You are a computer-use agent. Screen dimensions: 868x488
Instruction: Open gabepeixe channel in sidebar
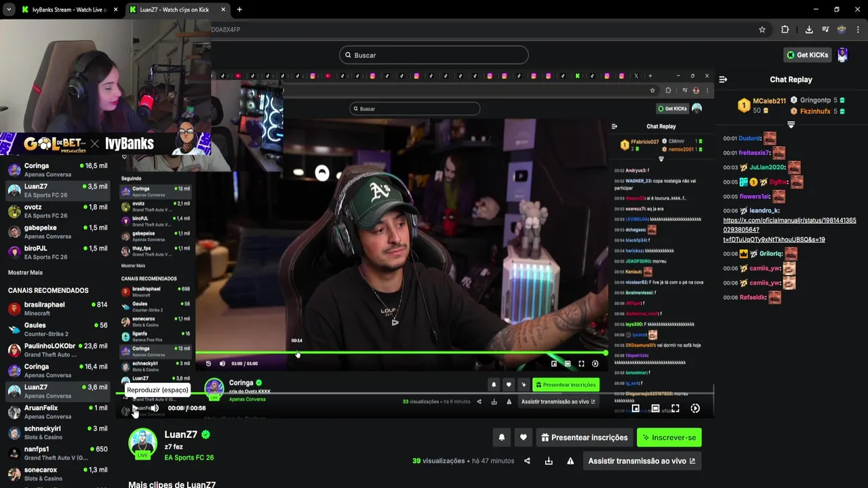(58, 232)
